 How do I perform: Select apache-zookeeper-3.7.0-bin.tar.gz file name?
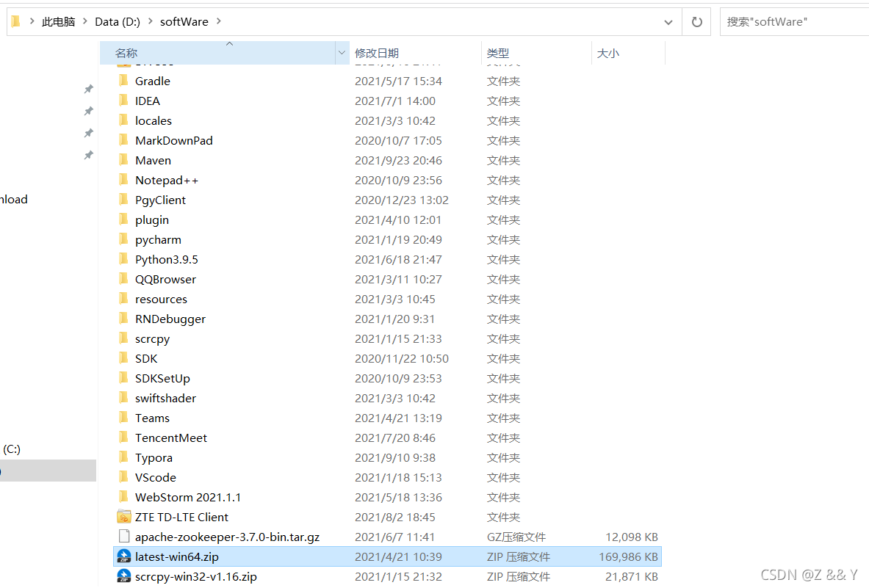coord(227,537)
